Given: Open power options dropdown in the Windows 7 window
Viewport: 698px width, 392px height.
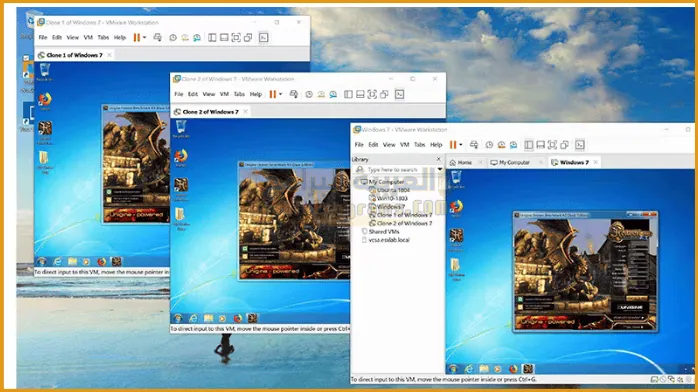Looking at the screenshot, I should pyautogui.click(x=461, y=145).
